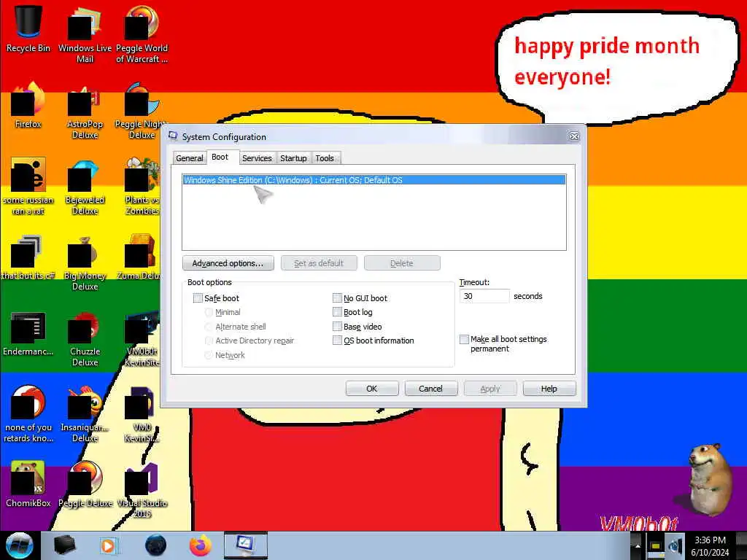Click the Apply button
747x560 pixels.
(490, 389)
